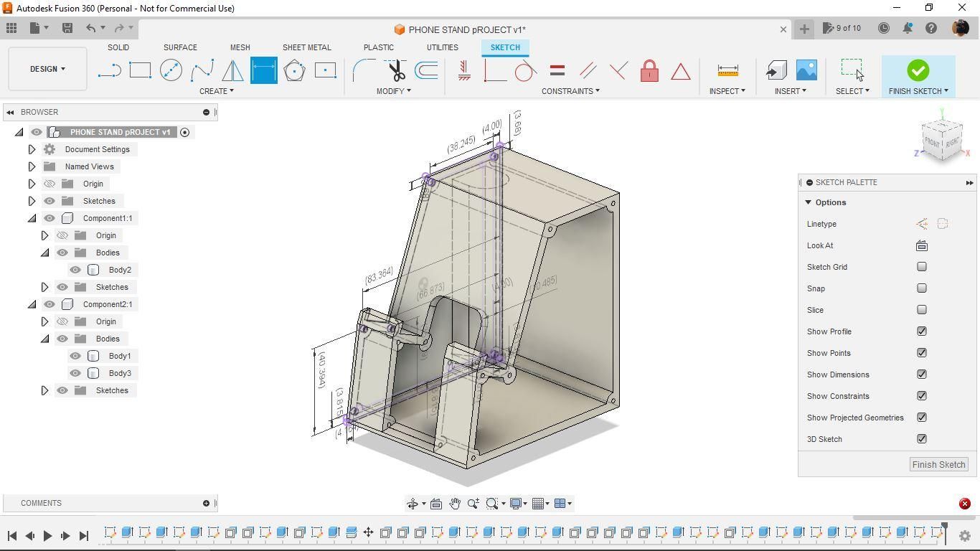Screen dimensions: 980x551
Task: Select the 2-Point Rectangle sketch tool
Action: [140, 70]
